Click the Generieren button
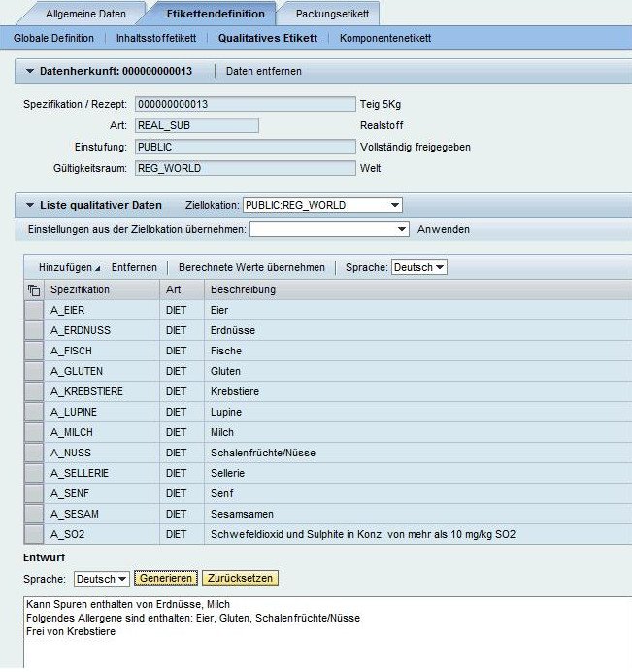This screenshot has height=672, width=632. tap(165, 579)
